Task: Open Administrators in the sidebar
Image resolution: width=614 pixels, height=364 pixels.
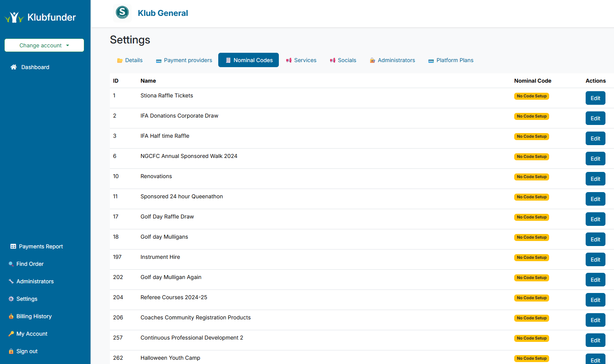Action: (35, 281)
